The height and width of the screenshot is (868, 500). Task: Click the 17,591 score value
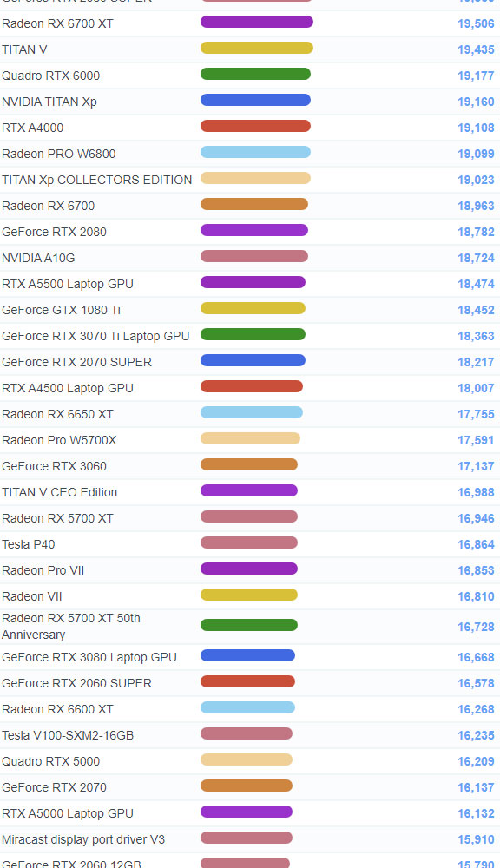tap(476, 440)
